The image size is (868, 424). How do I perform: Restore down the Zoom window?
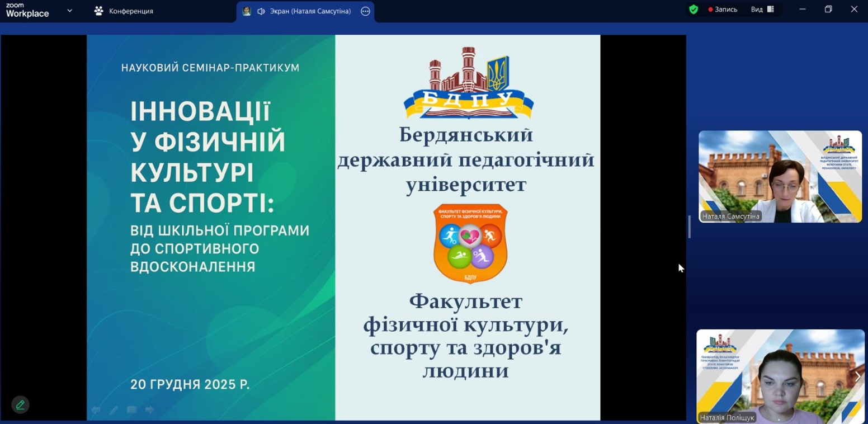coord(828,10)
